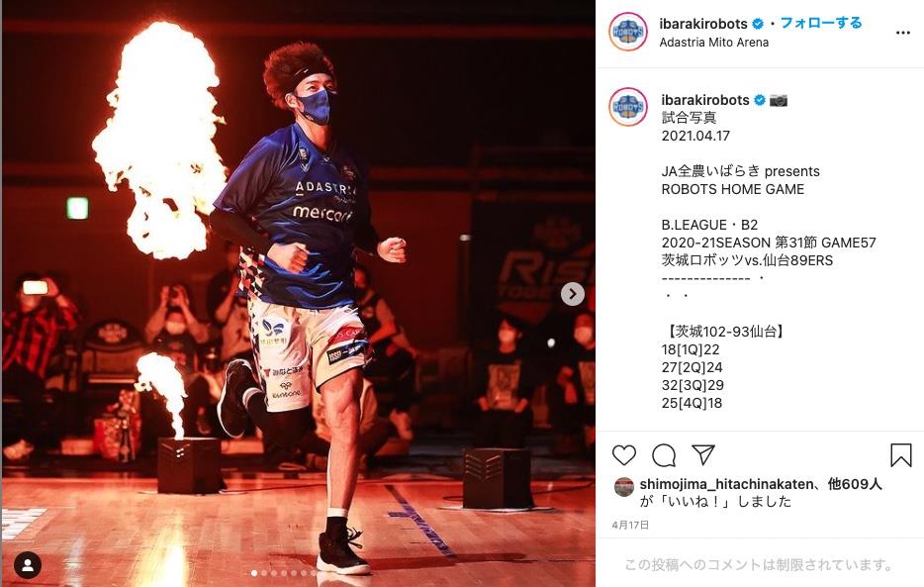Advance to next photo with arrow

pyautogui.click(x=572, y=293)
